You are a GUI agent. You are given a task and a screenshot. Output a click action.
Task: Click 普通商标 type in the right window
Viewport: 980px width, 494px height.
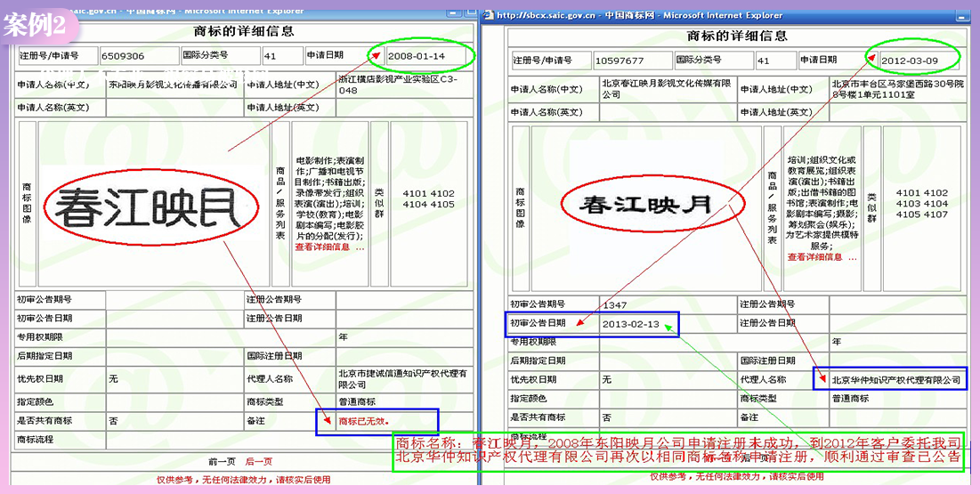point(851,398)
